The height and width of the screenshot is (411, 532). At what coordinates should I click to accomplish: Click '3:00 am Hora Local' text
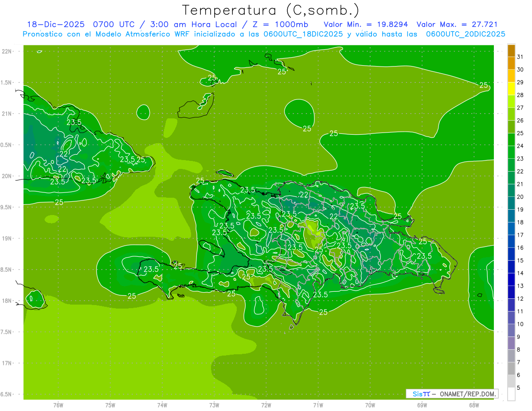point(194,24)
